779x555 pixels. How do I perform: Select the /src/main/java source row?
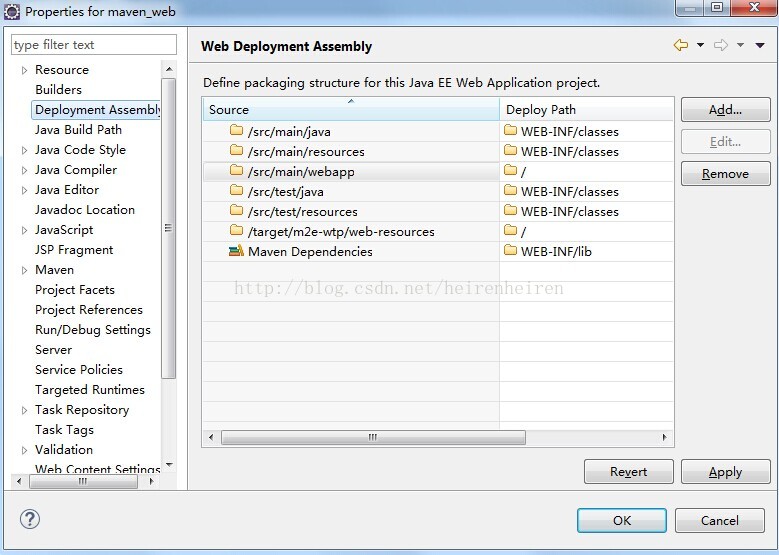point(351,131)
